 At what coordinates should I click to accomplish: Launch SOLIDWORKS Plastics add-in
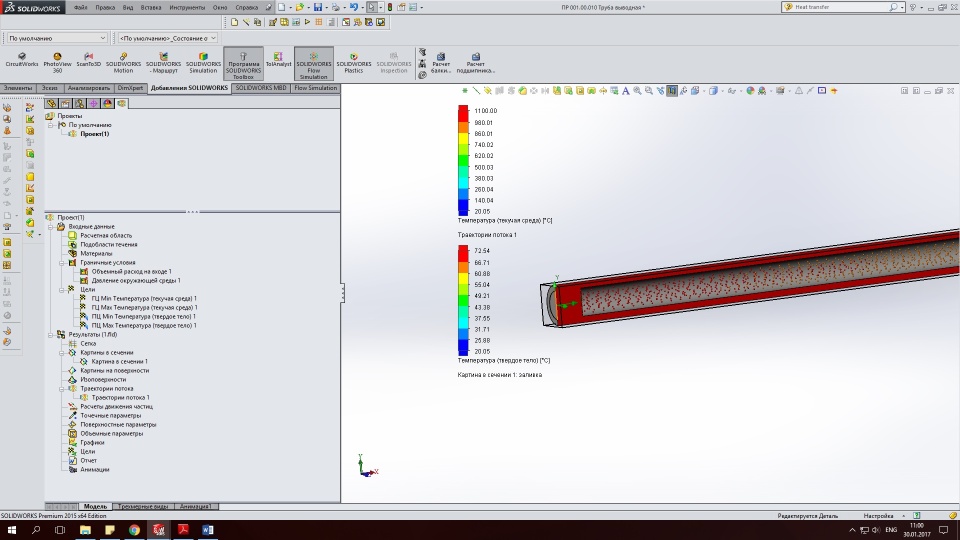click(x=353, y=63)
